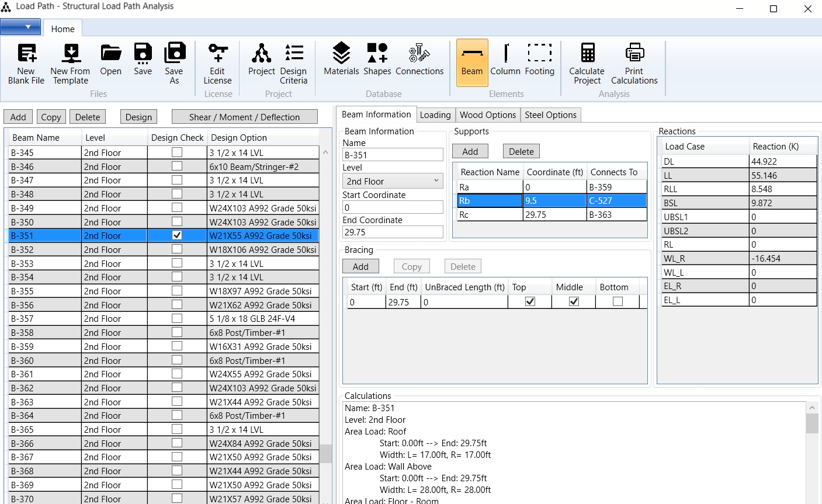Screen dimensions: 822x504
Task: Open the New From Template icon
Action: 71,54
